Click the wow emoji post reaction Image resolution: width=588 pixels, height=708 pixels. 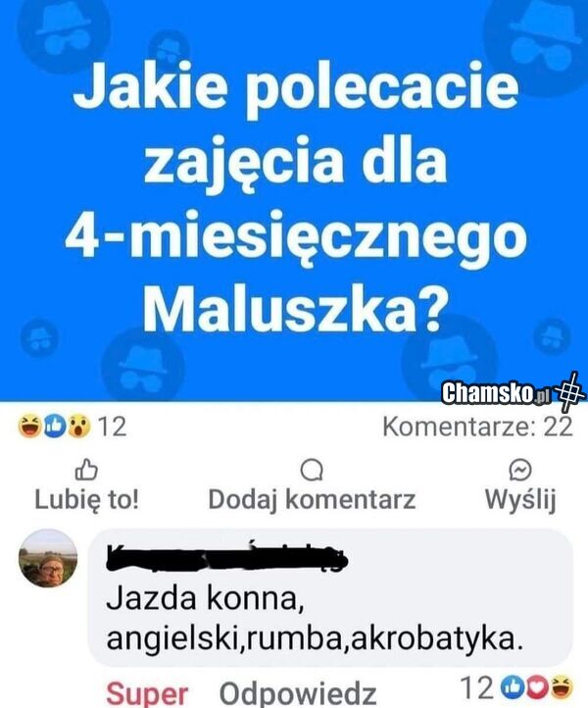point(79,427)
